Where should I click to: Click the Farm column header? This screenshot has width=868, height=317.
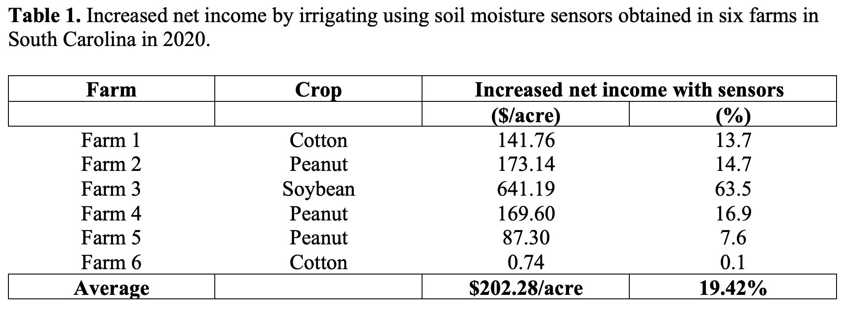tap(111, 90)
